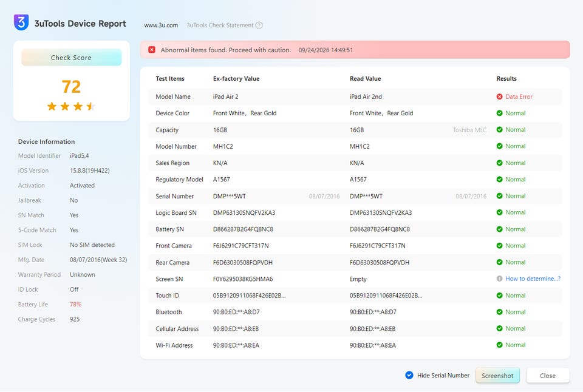The image size is (583, 392).
Task: Click the read Battery SN value
Action: pyautogui.click(x=380, y=229)
